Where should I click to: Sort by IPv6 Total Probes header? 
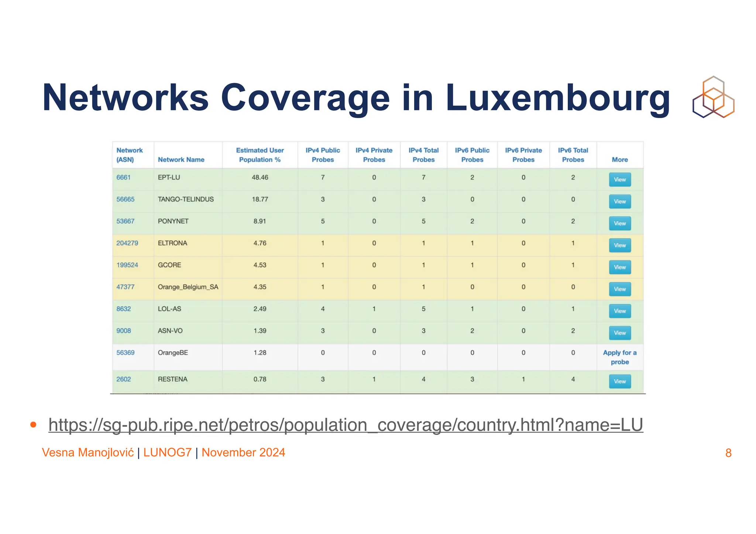tap(573, 155)
